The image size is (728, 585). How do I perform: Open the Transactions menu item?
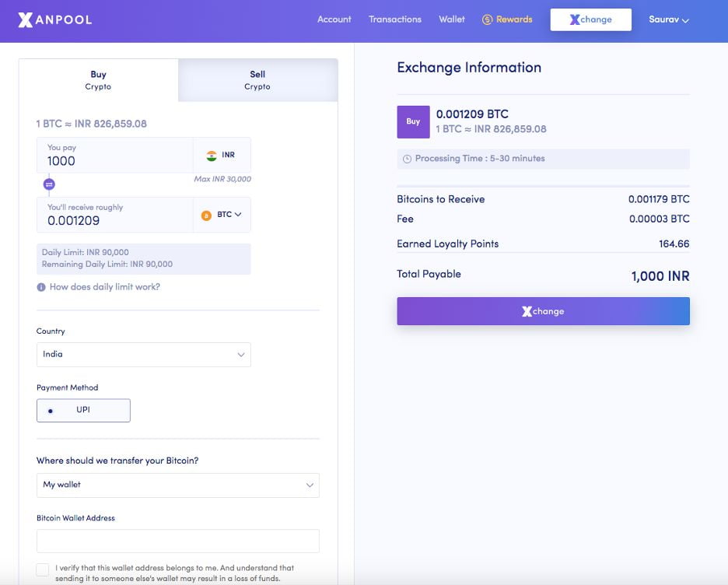pos(395,19)
